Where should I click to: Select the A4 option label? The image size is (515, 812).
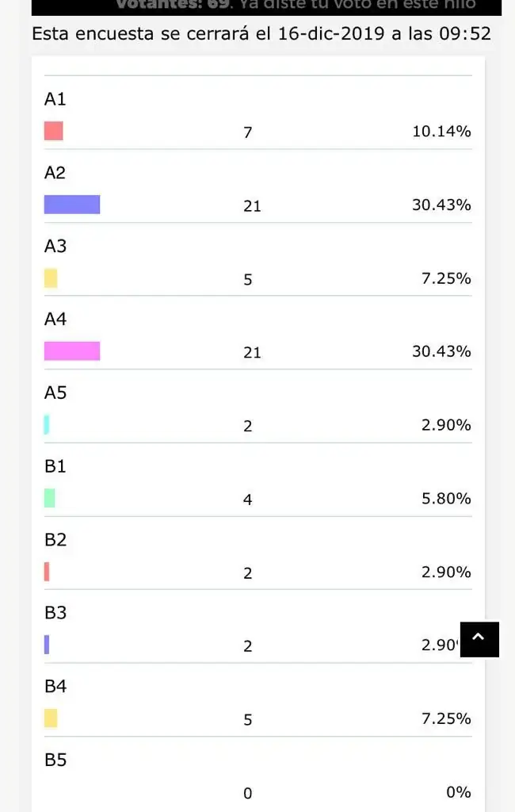(55, 319)
